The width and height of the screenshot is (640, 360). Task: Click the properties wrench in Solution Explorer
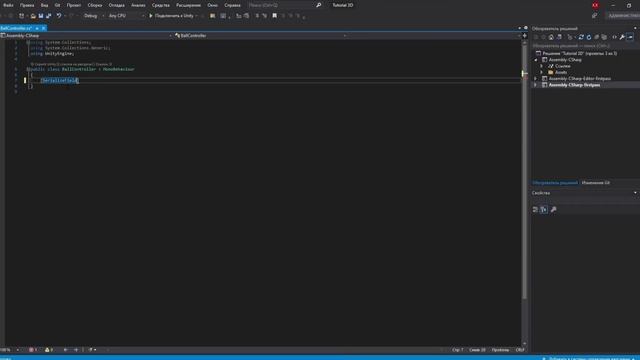coord(622,37)
